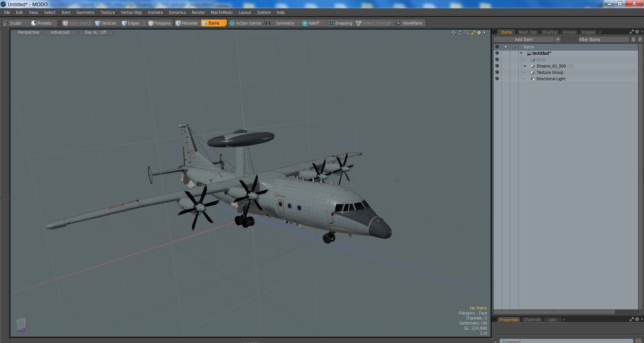Switch to the Channels tab
This screenshot has width=644, height=343.
pos(532,320)
